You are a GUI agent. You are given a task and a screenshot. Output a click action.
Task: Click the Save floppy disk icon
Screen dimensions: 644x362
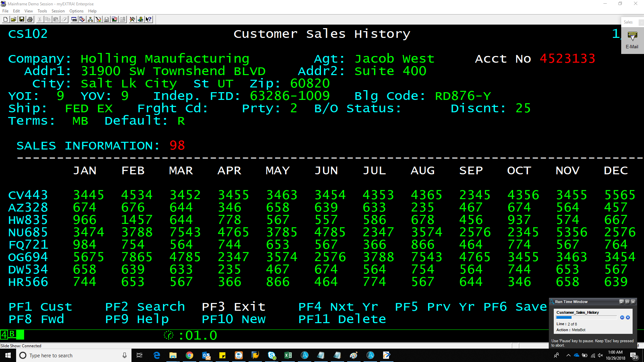22,19
